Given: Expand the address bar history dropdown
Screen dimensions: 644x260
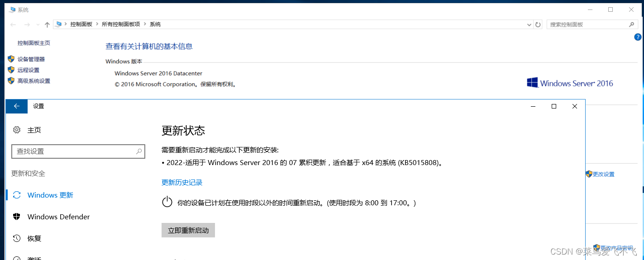Looking at the screenshot, I should (x=529, y=24).
